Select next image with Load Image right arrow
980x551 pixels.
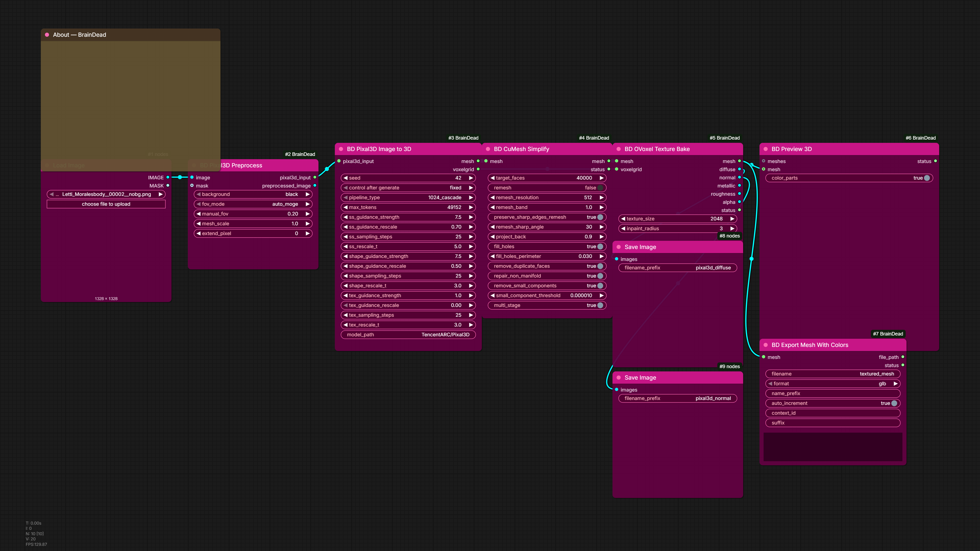click(x=161, y=194)
